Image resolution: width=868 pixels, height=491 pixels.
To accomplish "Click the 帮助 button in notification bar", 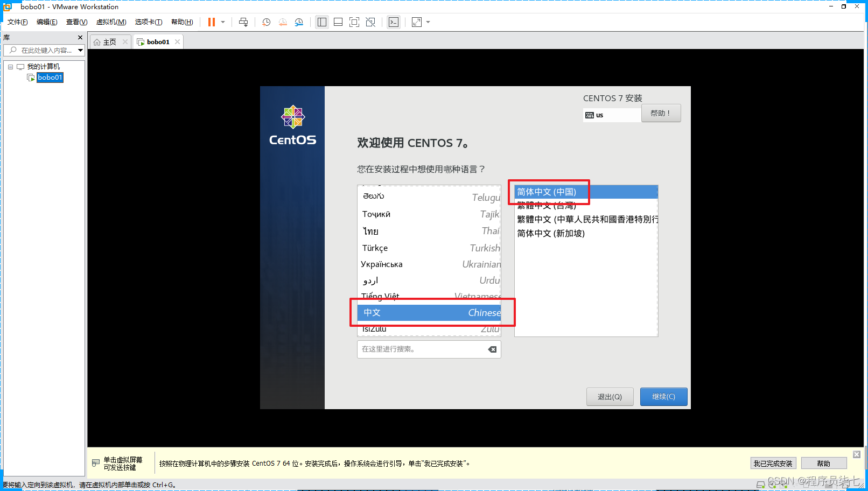I will (x=824, y=464).
